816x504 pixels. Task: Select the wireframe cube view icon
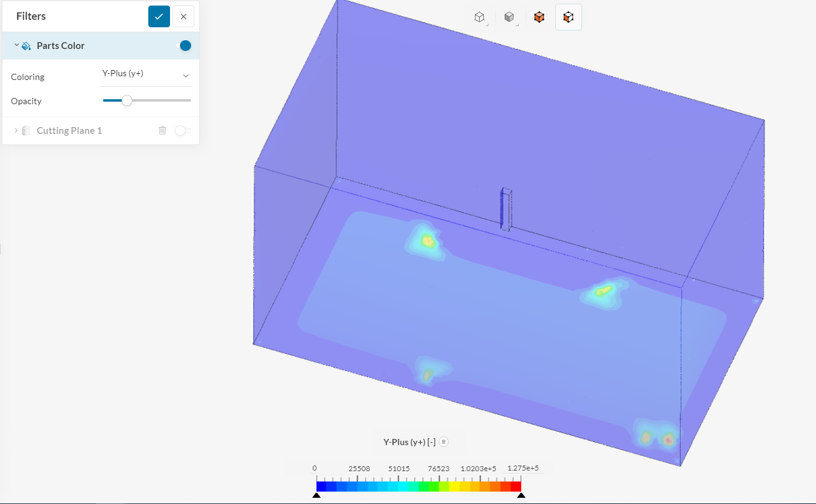[479, 17]
